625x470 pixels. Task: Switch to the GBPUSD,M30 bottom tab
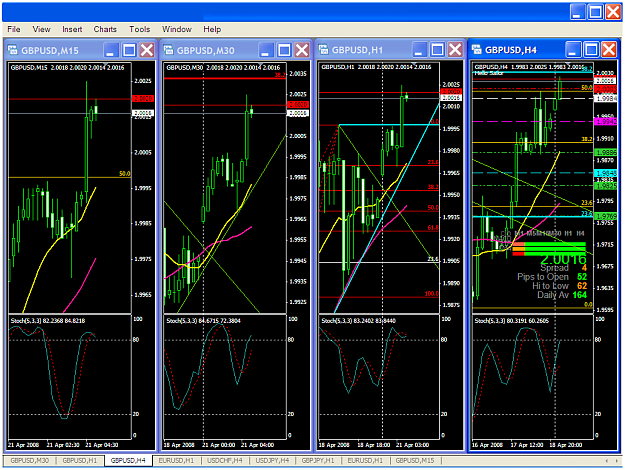pos(29,460)
